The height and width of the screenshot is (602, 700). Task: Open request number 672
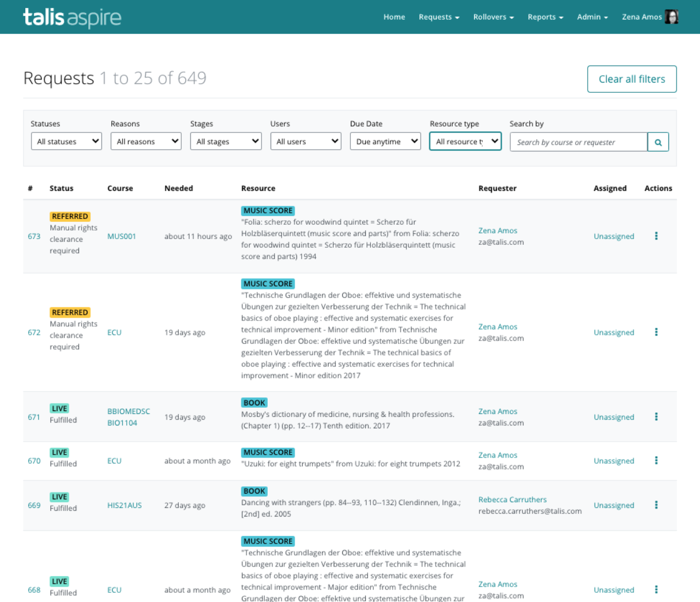(34, 333)
